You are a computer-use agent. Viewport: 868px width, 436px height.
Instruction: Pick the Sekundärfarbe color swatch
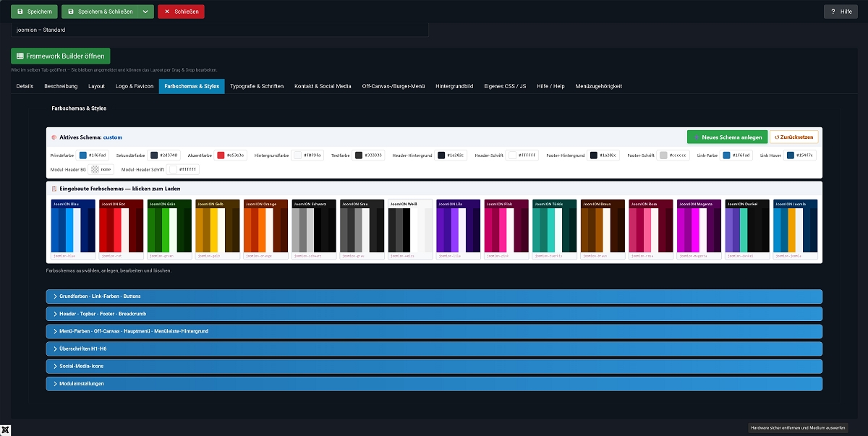153,155
